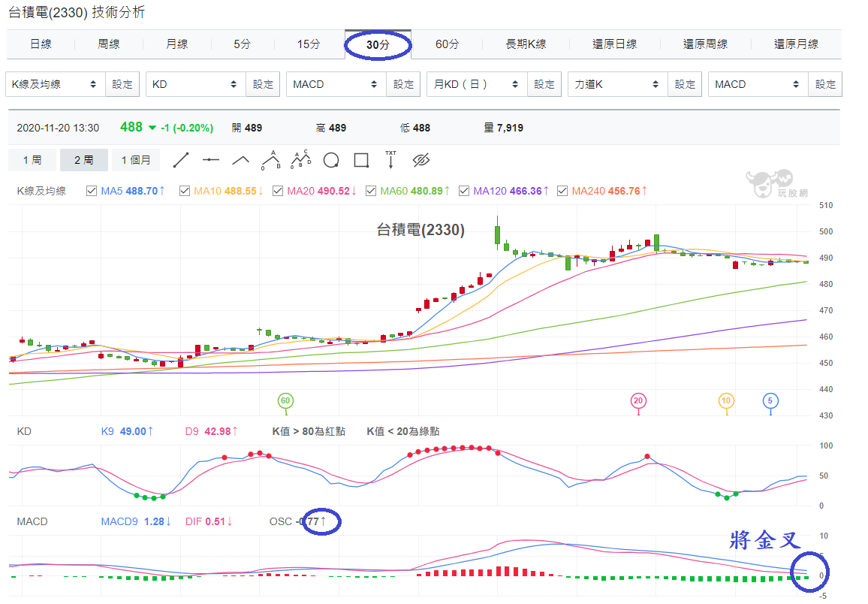Select the 1 個月 range button
The height and width of the screenshot is (604, 868).
click(136, 160)
